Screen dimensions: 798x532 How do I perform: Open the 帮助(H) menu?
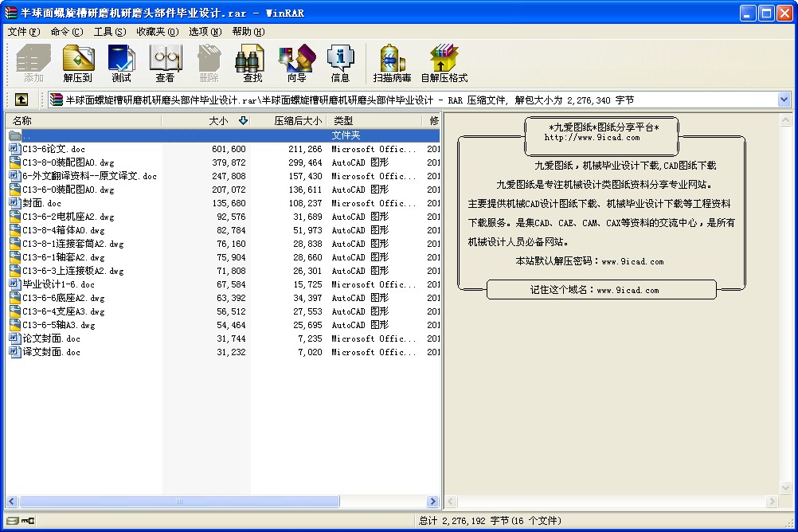(248, 32)
